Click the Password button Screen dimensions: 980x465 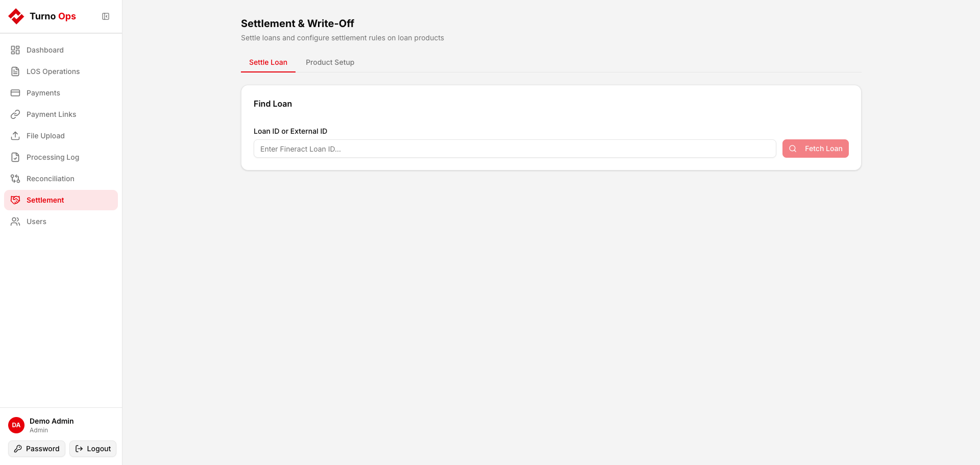coord(37,449)
